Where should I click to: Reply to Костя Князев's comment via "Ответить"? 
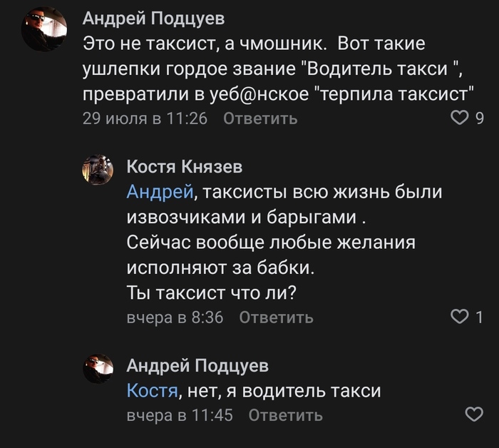pyautogui.click(x=276, y=317)
